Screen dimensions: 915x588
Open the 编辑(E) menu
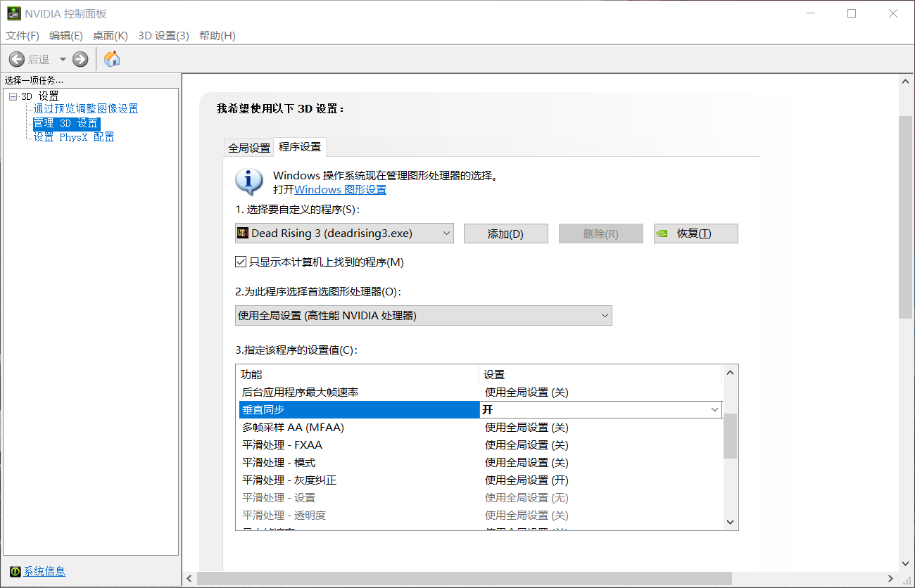point(66,36)
